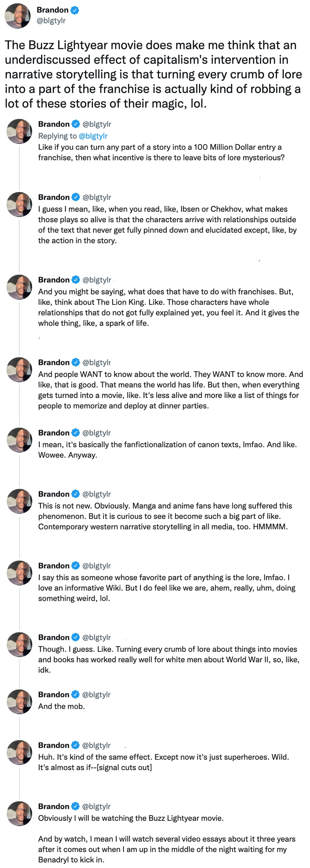This screenshot has height=868, width=310.
Task: Click avatar on the Manga and anime tweet
Action: point(19,501)
